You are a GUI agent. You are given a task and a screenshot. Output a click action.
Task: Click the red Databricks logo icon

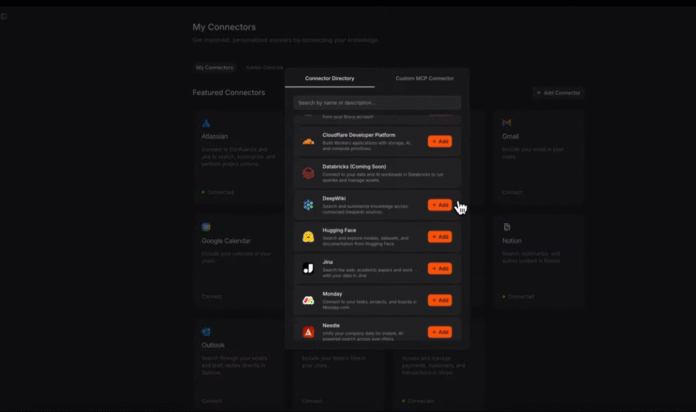point(308,173)
